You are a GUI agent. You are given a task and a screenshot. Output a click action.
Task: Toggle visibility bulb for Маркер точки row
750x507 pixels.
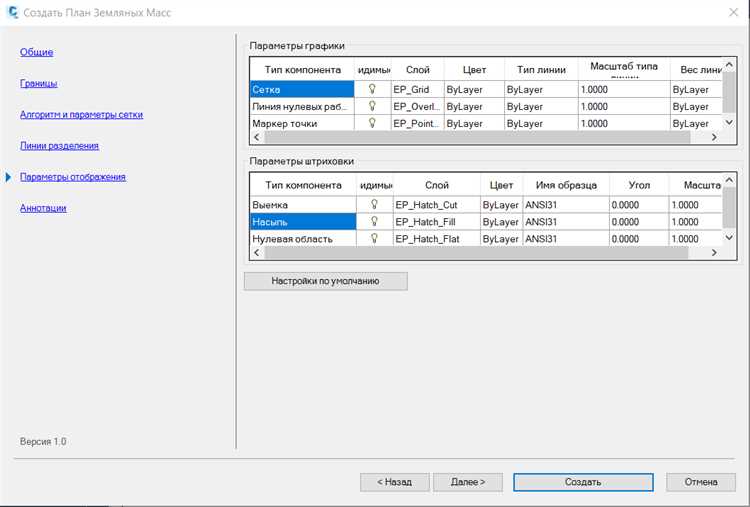click(373, 123)
